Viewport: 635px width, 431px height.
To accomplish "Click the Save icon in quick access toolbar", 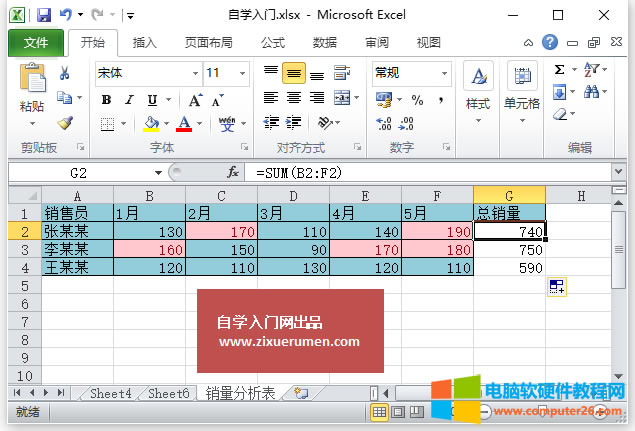I will point(43,16).
